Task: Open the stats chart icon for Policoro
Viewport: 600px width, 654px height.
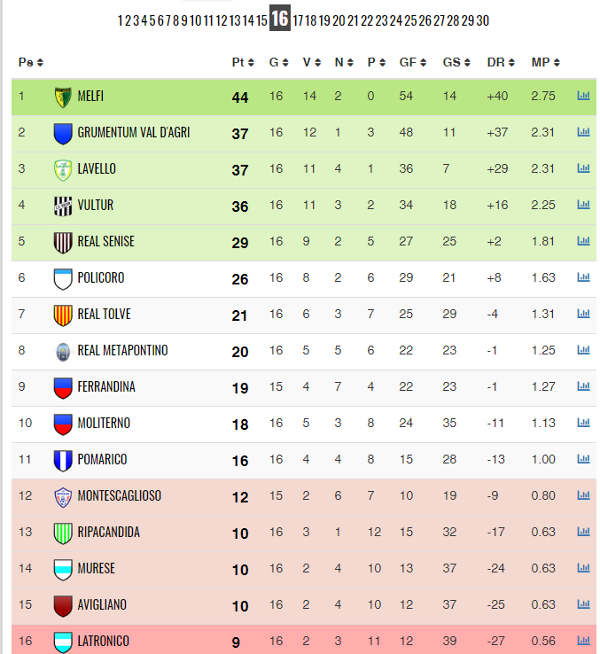Action: click(583, 277)
